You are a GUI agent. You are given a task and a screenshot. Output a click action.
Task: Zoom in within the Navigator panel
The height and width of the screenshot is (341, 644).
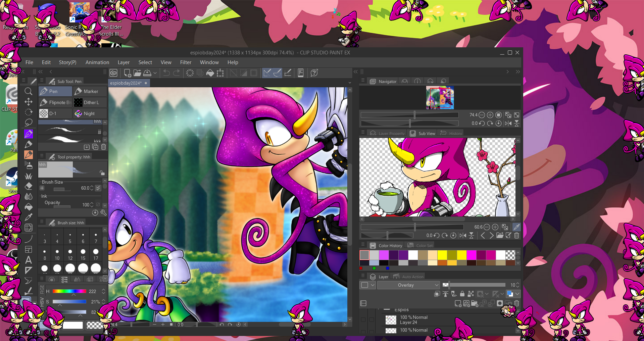490,115
